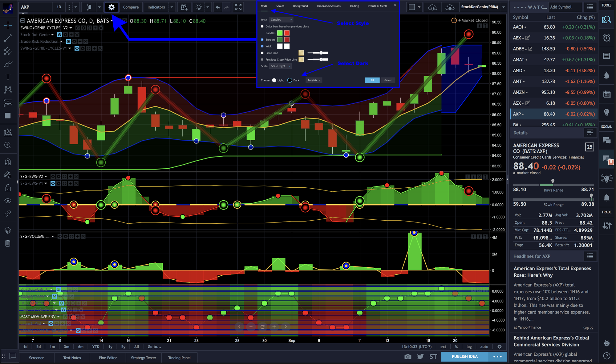Hide all drawing tools with eye icon
Viewport: 616px width, 364px height.
tap(8, 201)
